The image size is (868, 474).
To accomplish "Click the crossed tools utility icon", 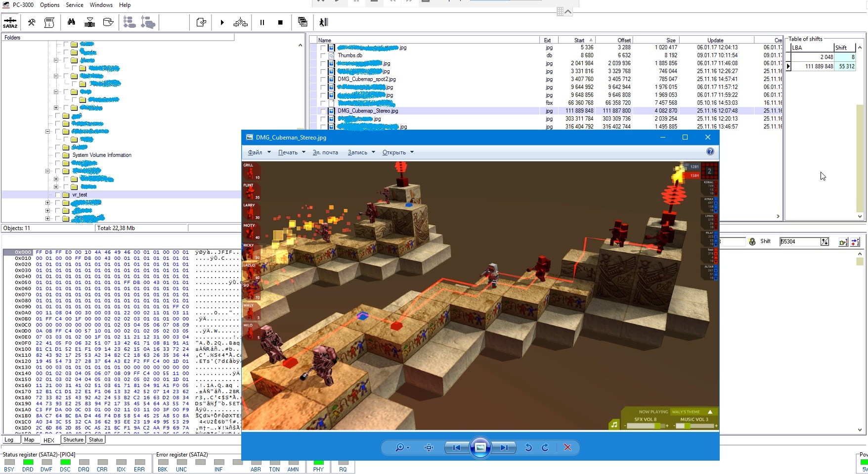I will (32, 22).
